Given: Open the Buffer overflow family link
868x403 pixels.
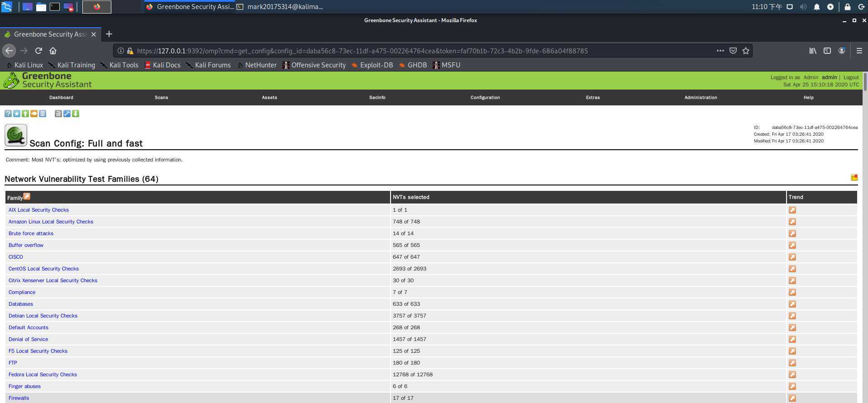Looking at the screenshot, I should coord(26,245).
